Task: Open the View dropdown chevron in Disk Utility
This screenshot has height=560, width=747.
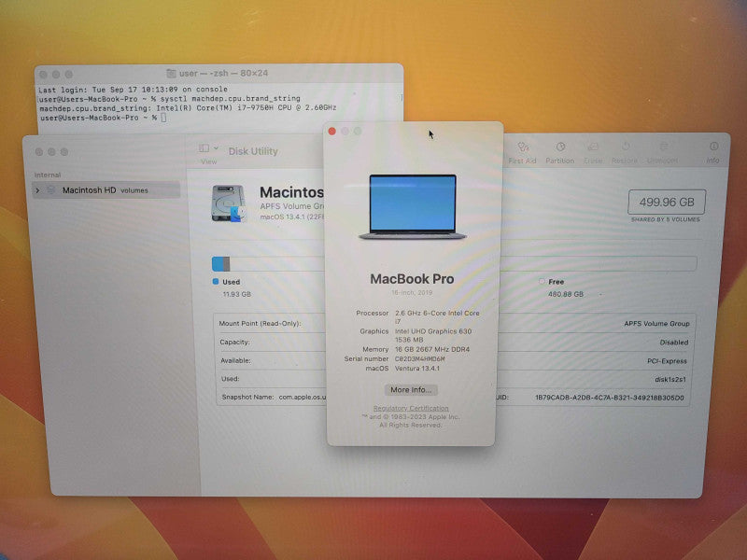Action: [216, 148]
